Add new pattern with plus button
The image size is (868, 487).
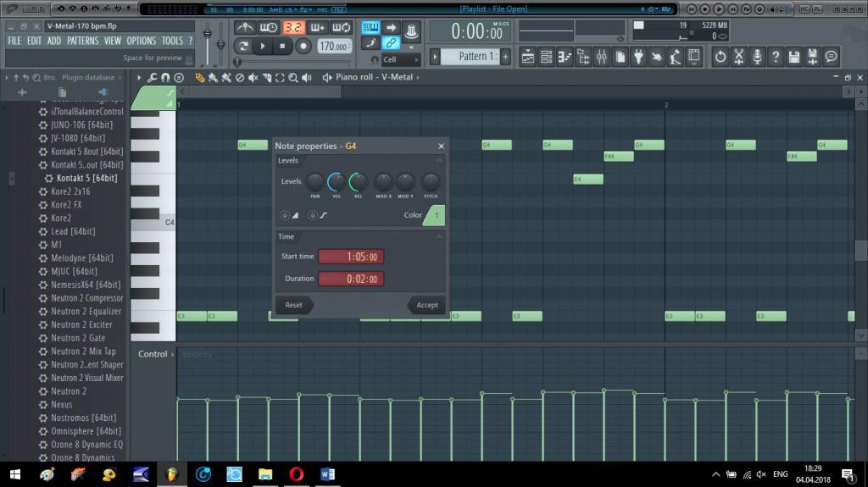point(505,57)
